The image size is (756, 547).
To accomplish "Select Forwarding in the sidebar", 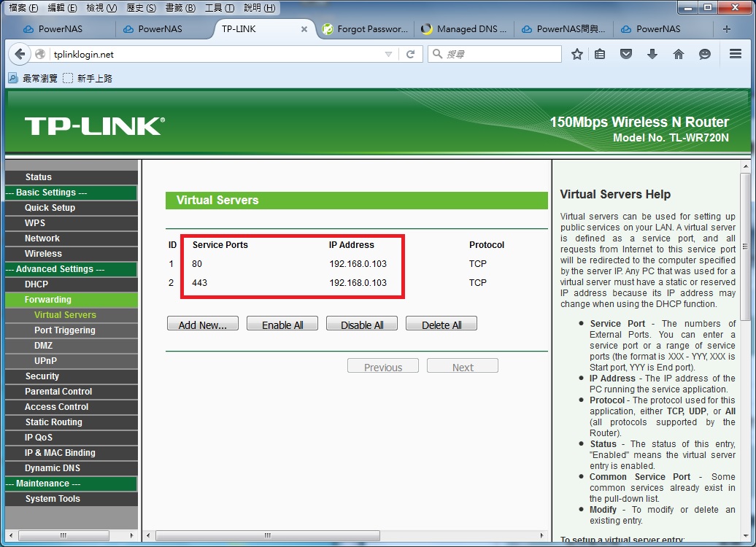I will click(x=72, y=299).
